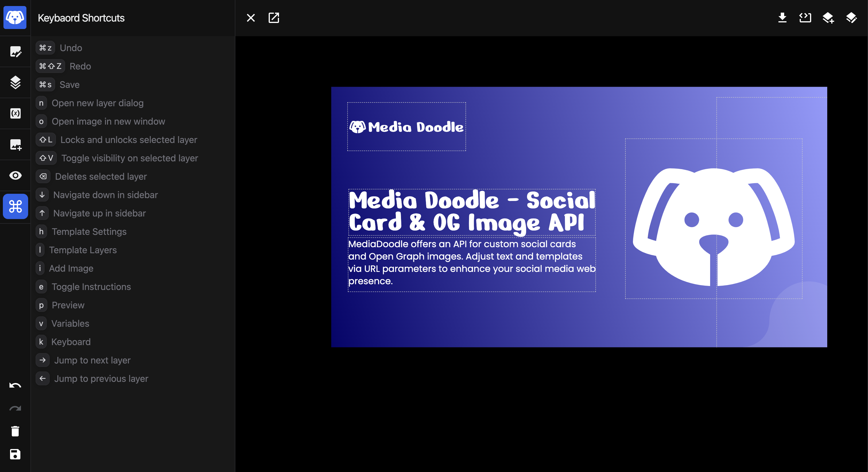Click the Media Doodle dog logo icon
The width and height of the screenshot is (868, 472).
pyautogui.click(x=15, y=18)
